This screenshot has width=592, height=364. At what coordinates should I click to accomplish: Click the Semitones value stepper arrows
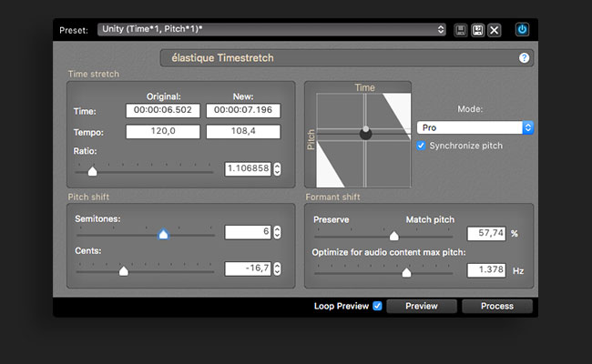277,232
